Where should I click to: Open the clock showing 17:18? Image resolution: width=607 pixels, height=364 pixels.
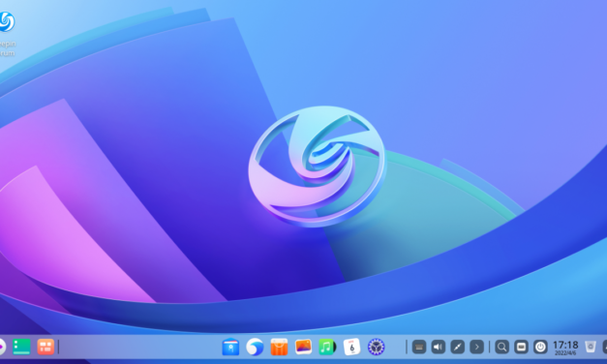(565, 348)
